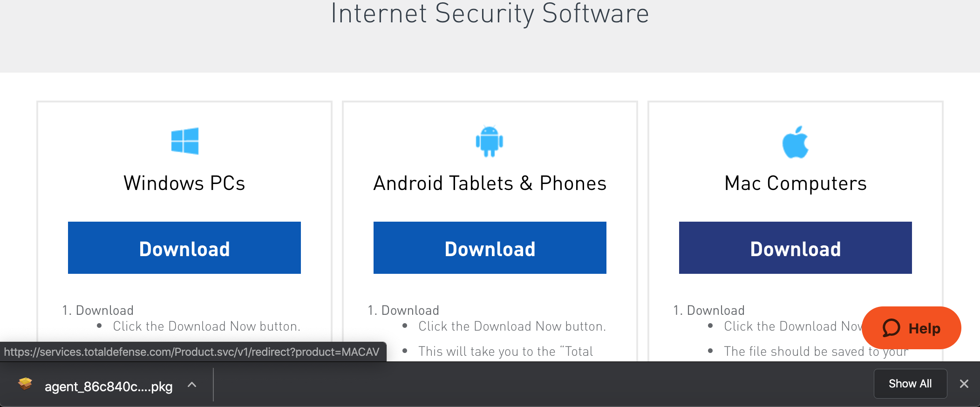
Task: Click the Windows logo icon
Action: click(185, 141)
